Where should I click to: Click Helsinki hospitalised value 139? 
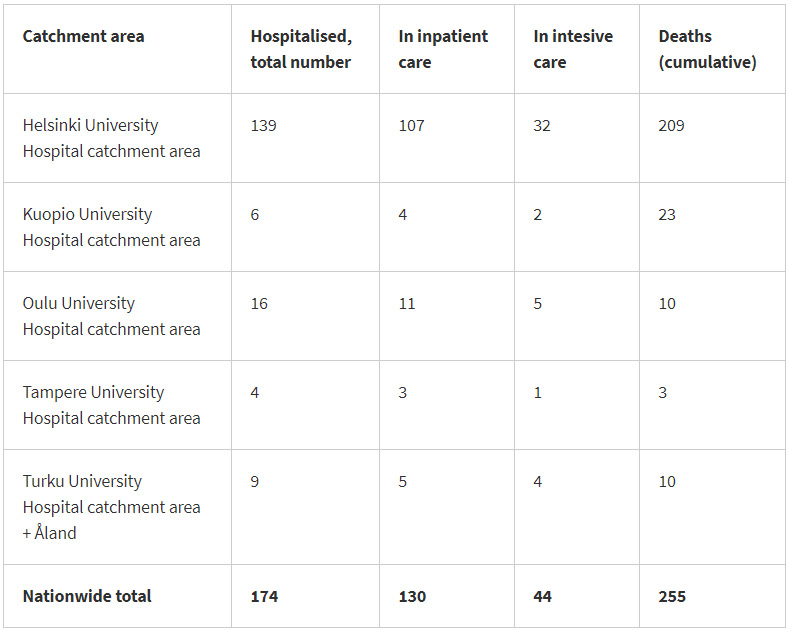(x=263, y=126)
